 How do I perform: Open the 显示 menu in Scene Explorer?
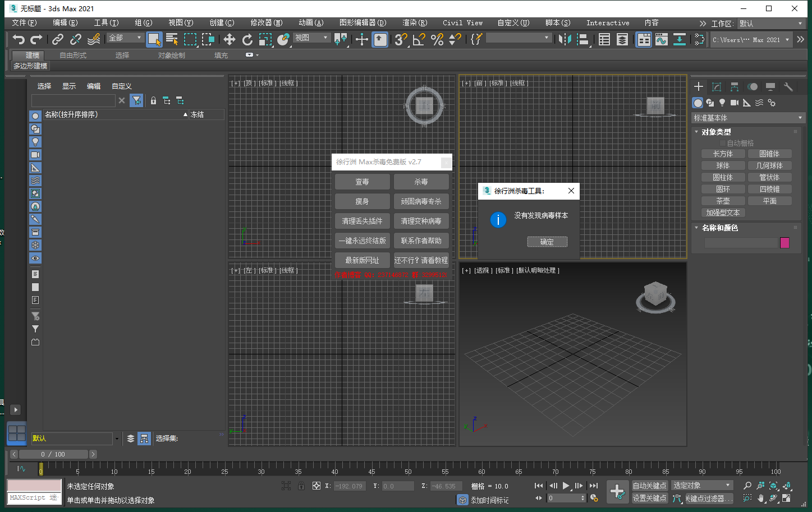click(x=69, y=86)
